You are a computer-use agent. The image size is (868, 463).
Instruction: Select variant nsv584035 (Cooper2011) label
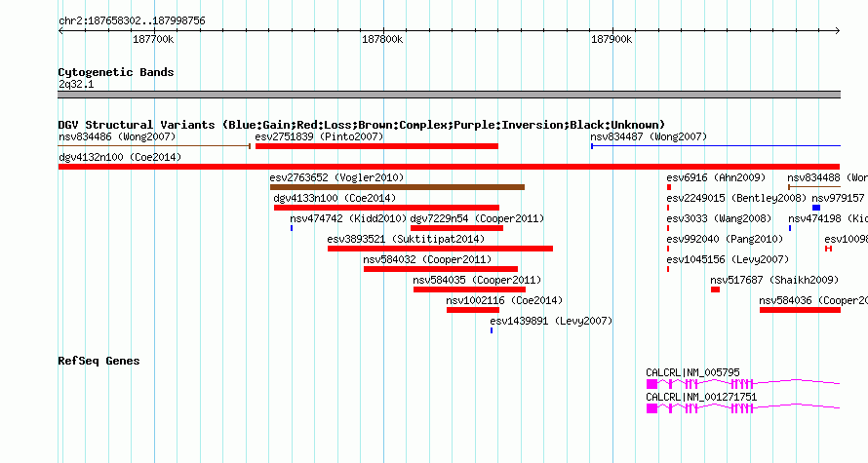pos(477,280)
